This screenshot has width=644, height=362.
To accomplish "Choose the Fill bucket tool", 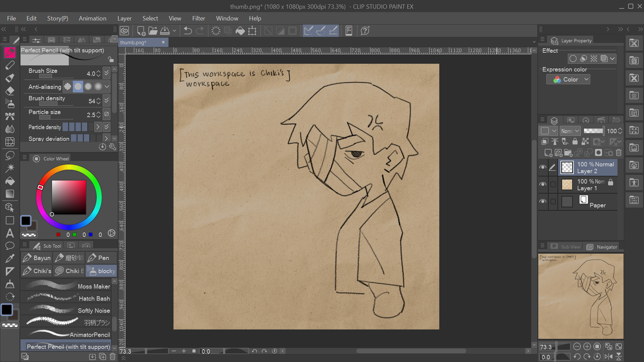I will click(x=10, y=181).
